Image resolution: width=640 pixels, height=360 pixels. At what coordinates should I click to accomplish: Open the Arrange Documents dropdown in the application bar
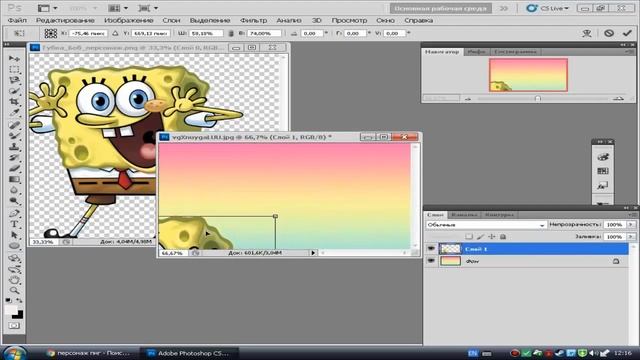click(x=117, y=8)
